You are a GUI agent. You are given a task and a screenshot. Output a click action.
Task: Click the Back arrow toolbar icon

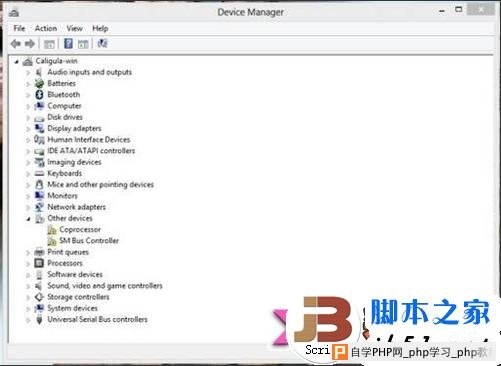pyautogui.click(x=15, y=44)
